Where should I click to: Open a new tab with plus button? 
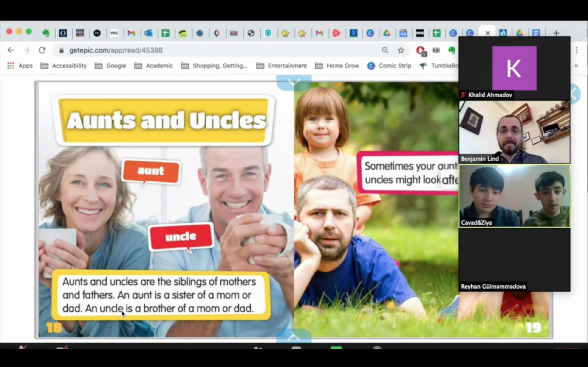point(556,33)
